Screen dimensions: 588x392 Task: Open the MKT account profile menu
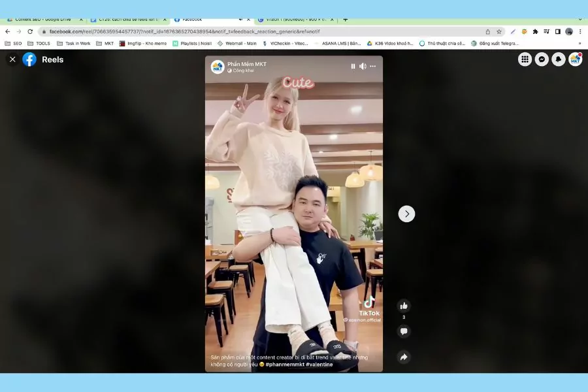tap(574, 59)
